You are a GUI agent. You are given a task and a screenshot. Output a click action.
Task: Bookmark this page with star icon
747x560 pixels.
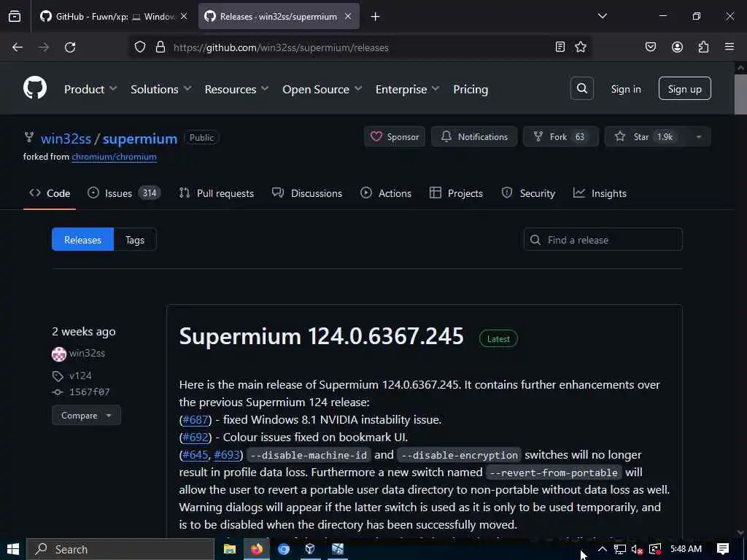point(581,47)
